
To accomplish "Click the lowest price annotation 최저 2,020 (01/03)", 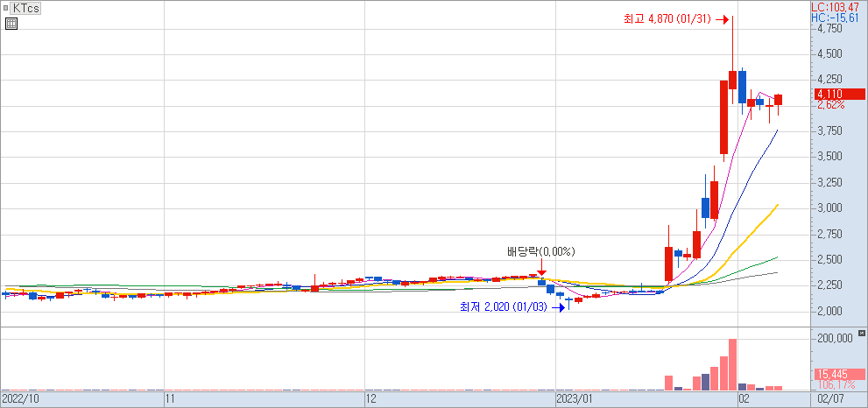I will point(504,306).
